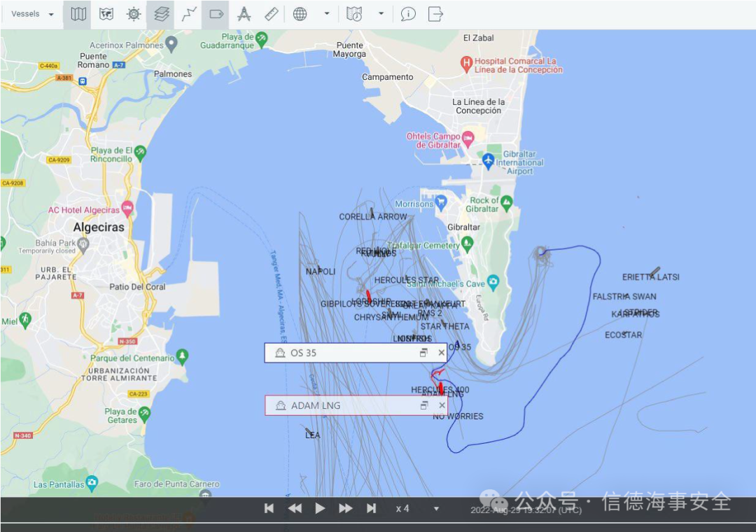This screenshot has height=532, width=756.
Task: Click the Playa de Guadarranque beach pin
Action: (x=261, y=39)
